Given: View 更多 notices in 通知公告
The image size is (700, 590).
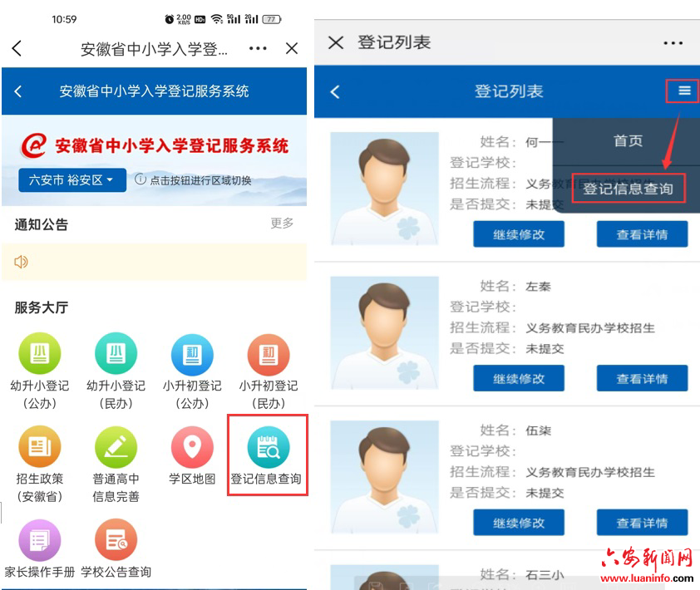Looking at the screenshot, I should 282,224.
